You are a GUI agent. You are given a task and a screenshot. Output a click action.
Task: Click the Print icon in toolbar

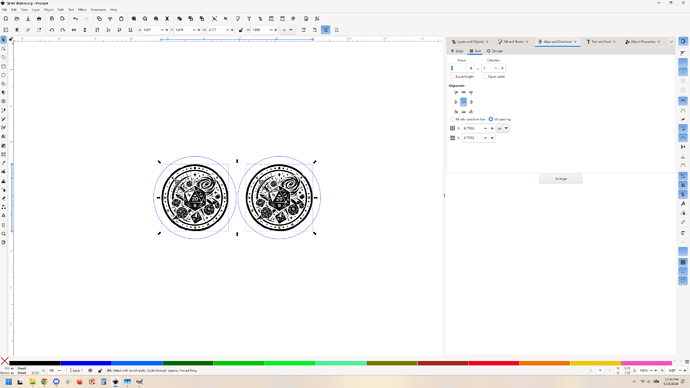tap(39, 19)
